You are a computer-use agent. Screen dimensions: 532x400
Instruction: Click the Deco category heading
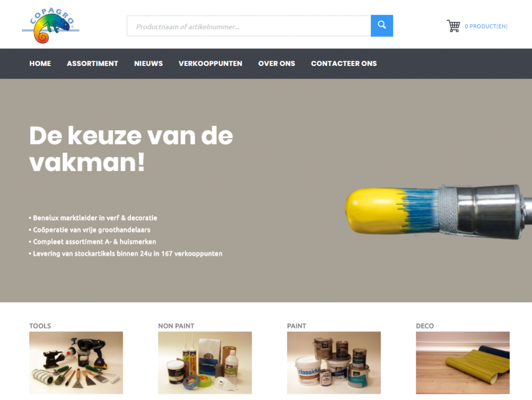click(x=425, y=326)
